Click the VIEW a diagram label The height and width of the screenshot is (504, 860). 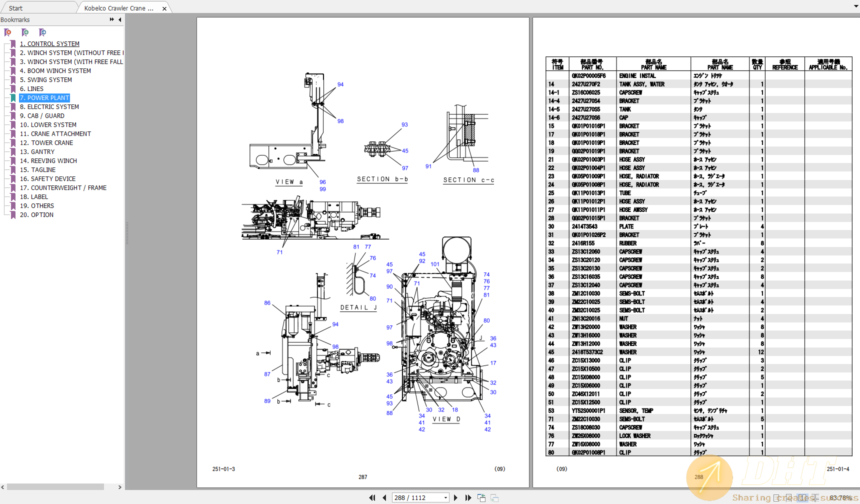pos(289,182)
